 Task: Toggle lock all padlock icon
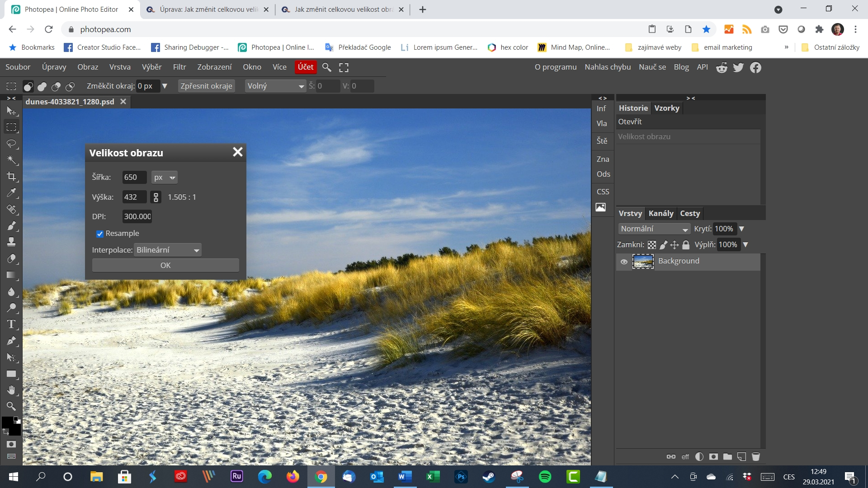686,245
